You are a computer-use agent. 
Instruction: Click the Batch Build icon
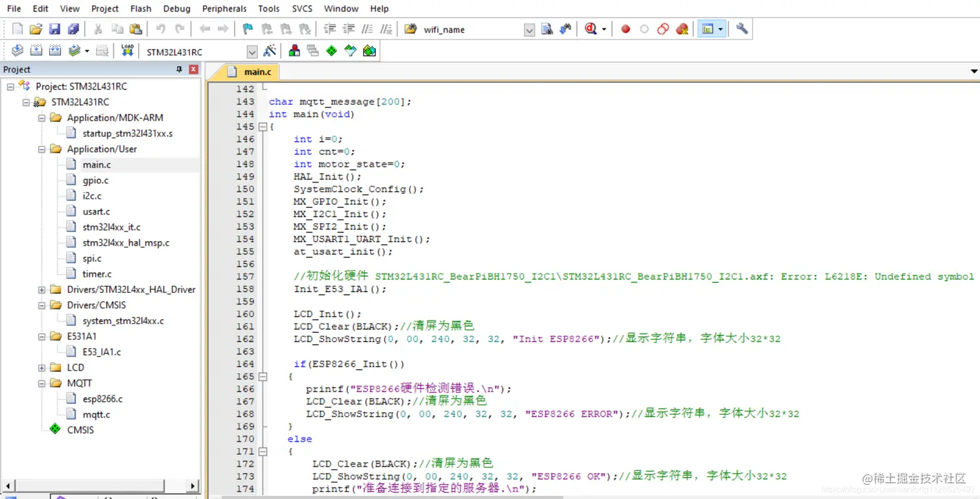(75, 51)
